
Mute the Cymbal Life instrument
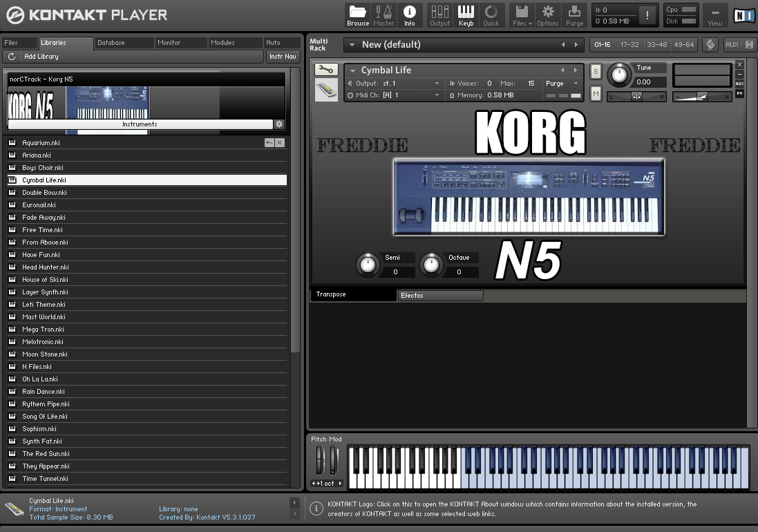(x=596, y=94)
